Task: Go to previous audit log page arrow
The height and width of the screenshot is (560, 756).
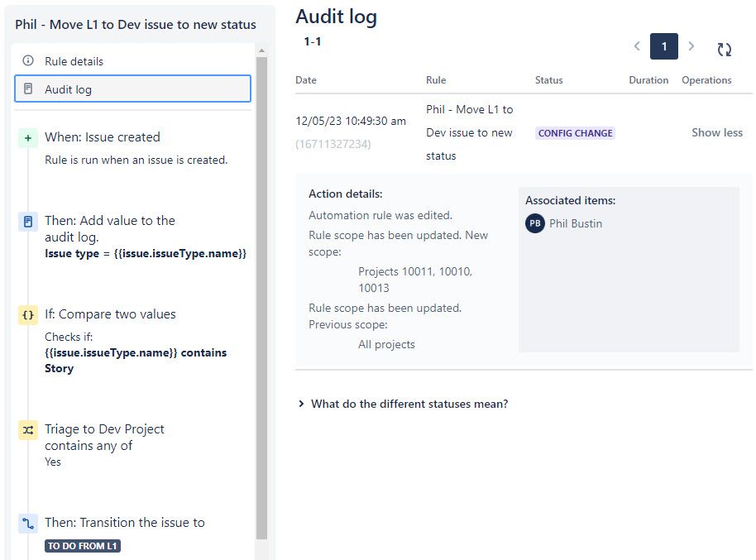Action: click(637, 46)
